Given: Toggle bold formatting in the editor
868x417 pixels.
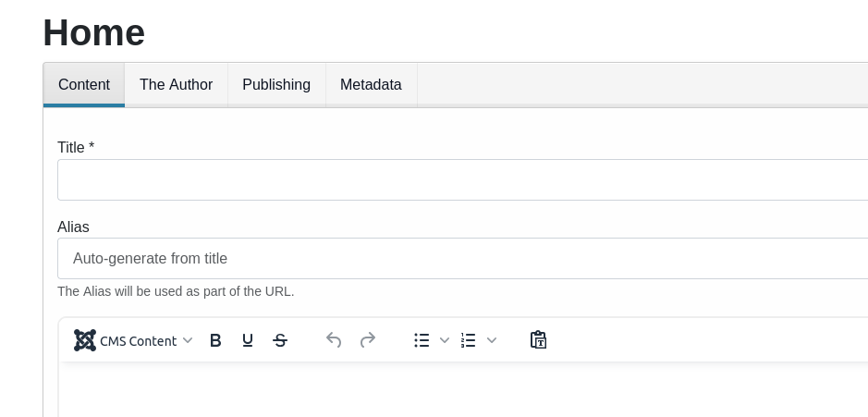Looking at the screenshot, I should coord(215,340).
